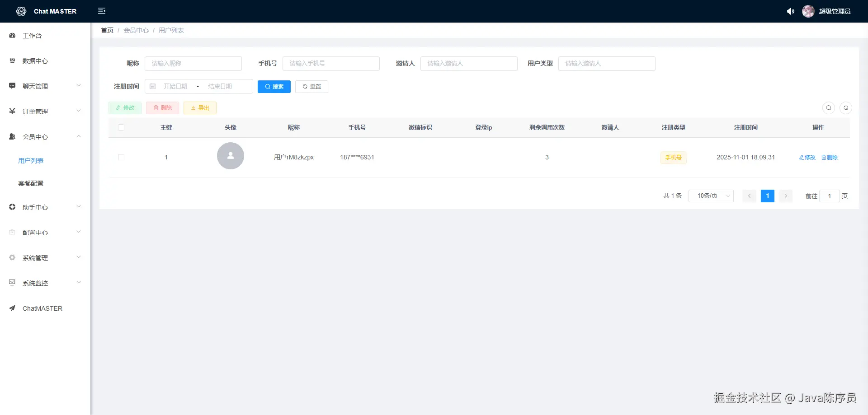Click the speaker announcement icon
This screenshot has width=868, height=415.
coord(791,11)
